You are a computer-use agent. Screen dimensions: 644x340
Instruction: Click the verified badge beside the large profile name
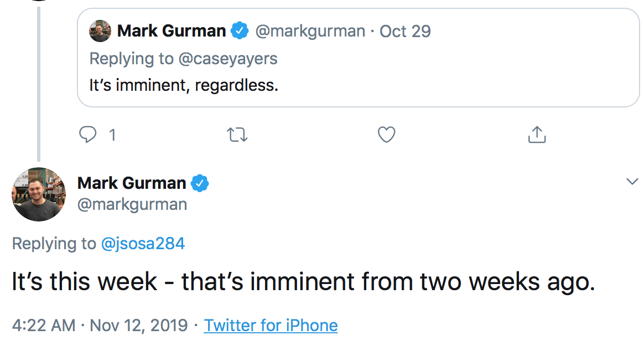(x=200, y=183)
